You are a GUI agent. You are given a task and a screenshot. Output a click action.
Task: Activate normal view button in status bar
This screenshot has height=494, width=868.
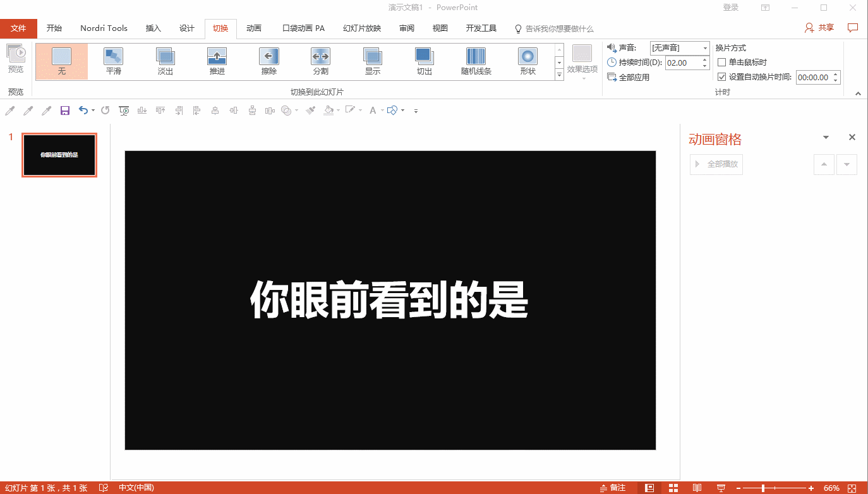click(649, 488)
